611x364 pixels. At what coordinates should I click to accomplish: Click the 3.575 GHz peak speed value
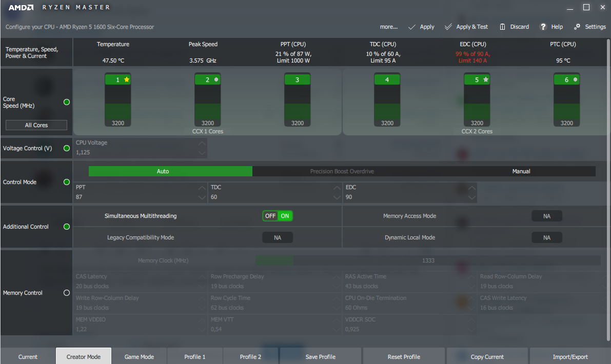[203, 60]
